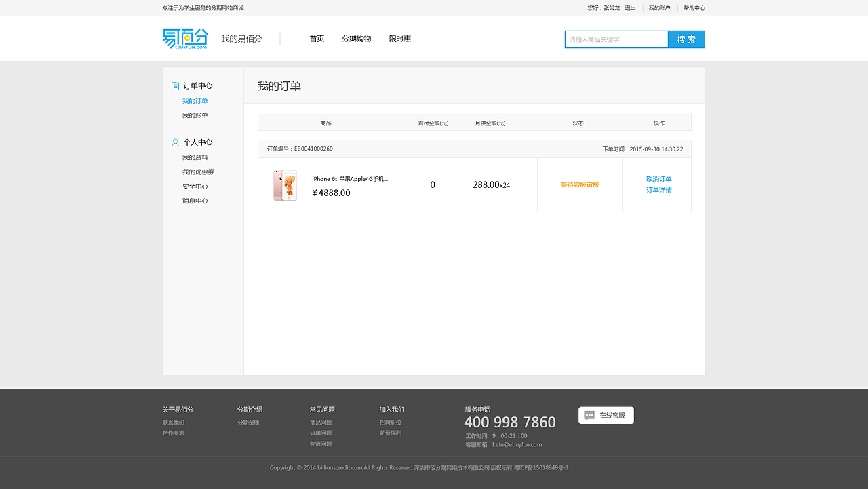
Task: Click 退出 to log out
Action: point(630,7)
